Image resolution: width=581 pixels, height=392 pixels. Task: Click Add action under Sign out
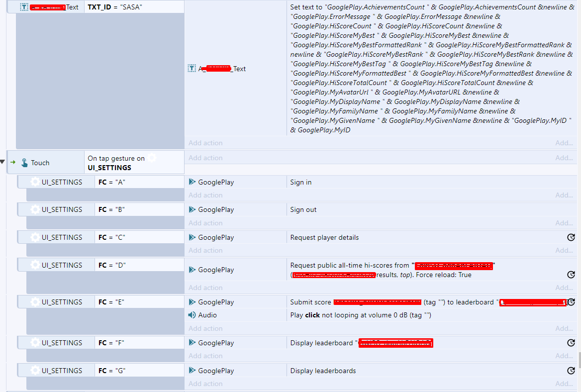coord(205,223)
